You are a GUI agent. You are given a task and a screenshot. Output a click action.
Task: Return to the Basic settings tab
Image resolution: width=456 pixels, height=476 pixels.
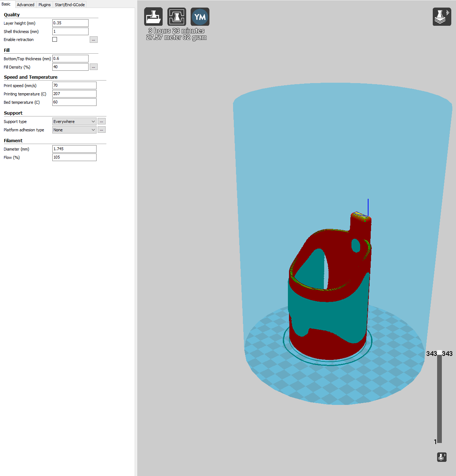point(6,4)
